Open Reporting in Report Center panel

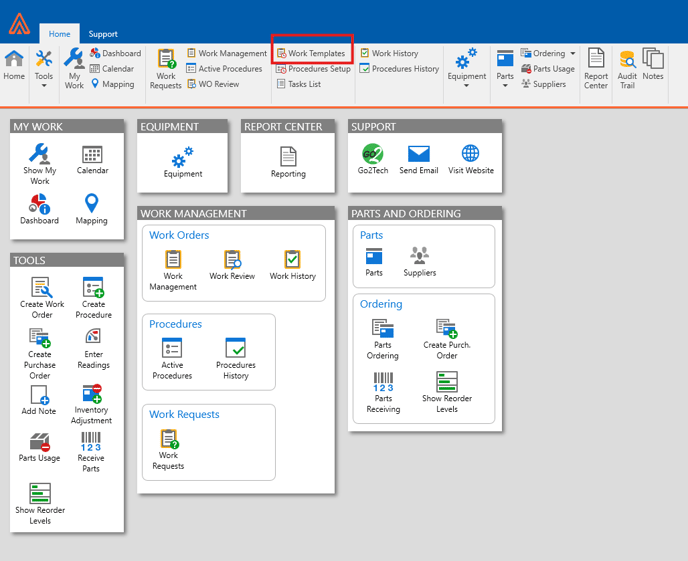coord(288,162)
